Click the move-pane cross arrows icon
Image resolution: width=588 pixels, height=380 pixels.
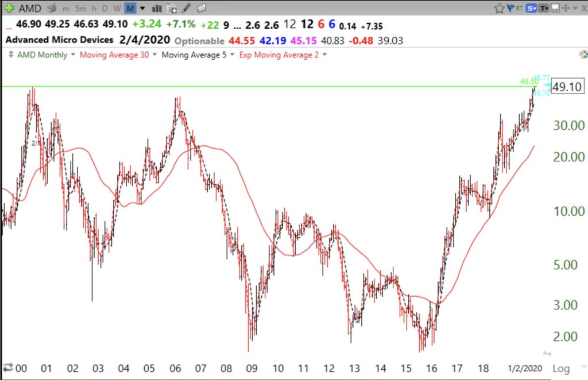pyautogui.click(x=566, y=8)
